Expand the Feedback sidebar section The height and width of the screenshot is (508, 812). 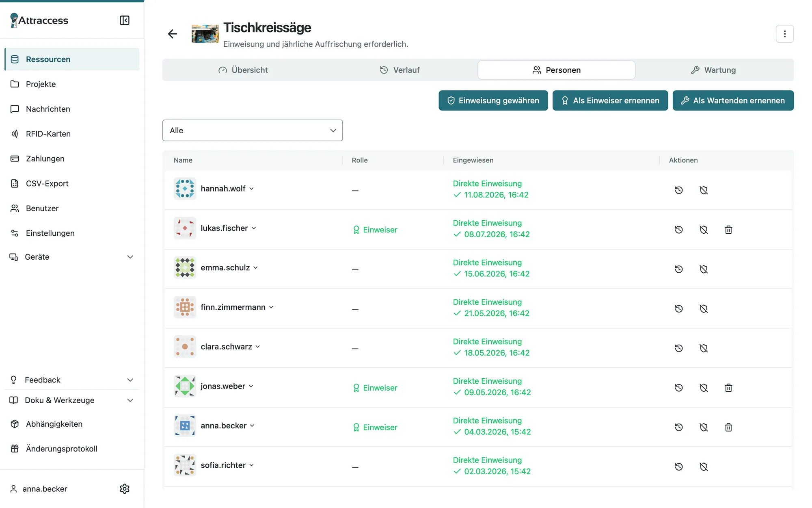point(71,380)
